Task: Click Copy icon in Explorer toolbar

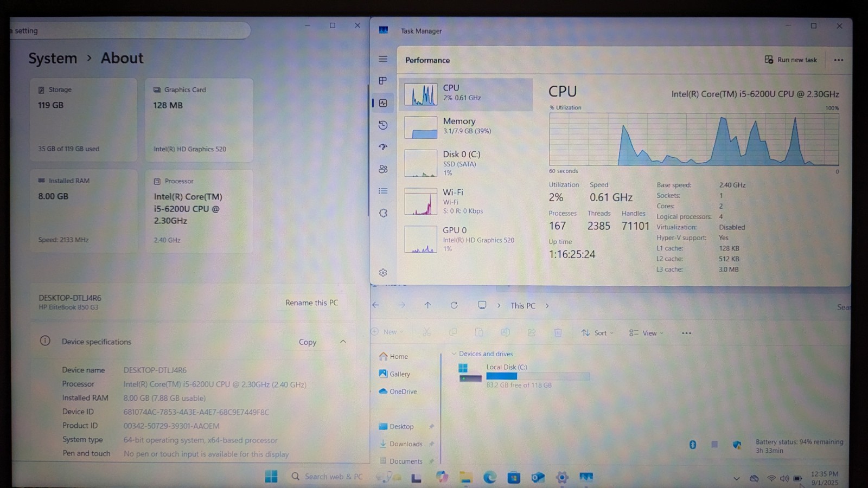Action: [453, 332]
